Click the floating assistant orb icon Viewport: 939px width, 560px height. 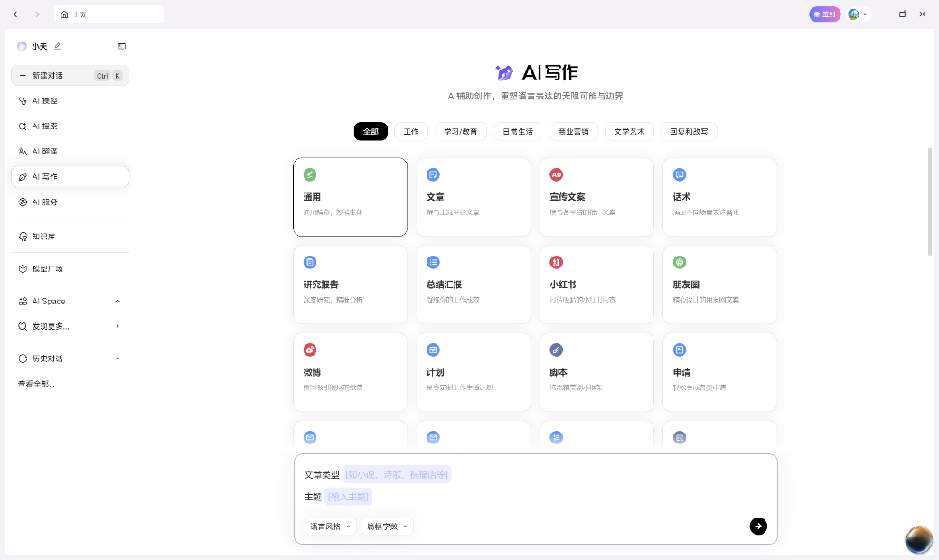tap(918, 539)
